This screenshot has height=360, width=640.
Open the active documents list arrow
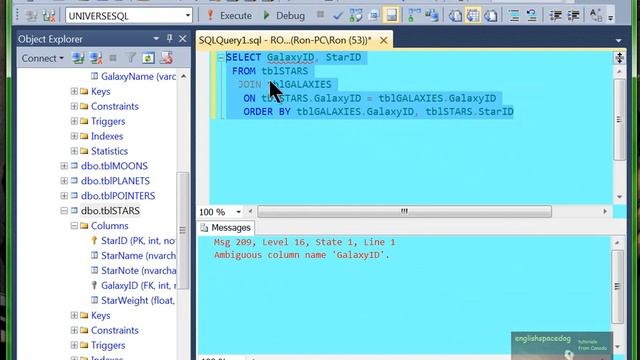tap(619, 40)
